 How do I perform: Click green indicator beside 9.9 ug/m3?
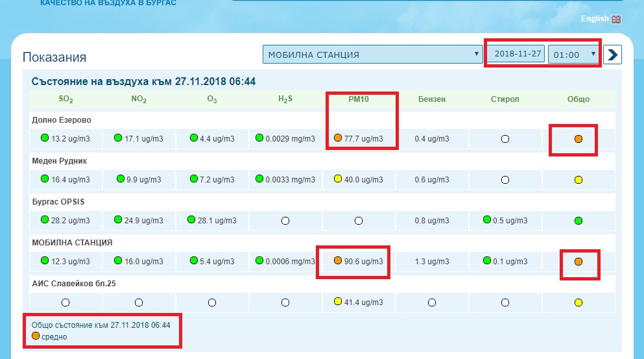pyautogui.click(x=121, y=179)
